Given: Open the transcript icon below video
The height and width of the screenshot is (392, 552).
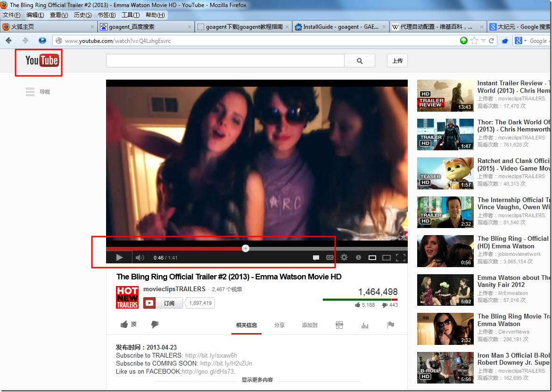Looking at the screenshot, I should click(x=339, y=325).
